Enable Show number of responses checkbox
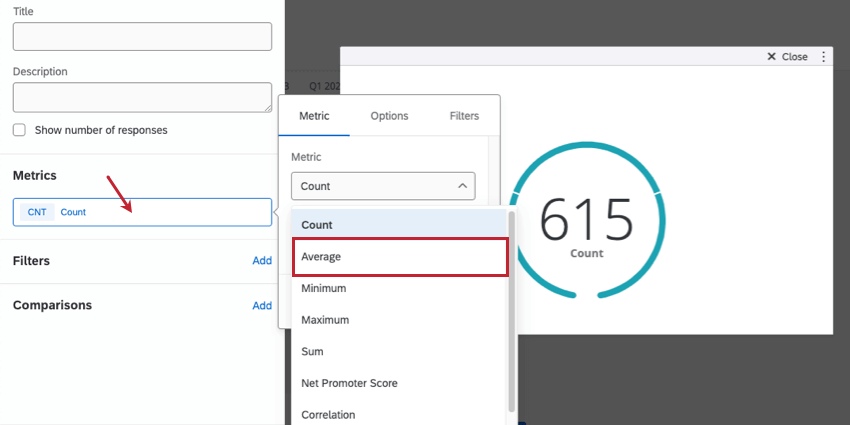Screen dimensions: 850x425 click(20, 130)
